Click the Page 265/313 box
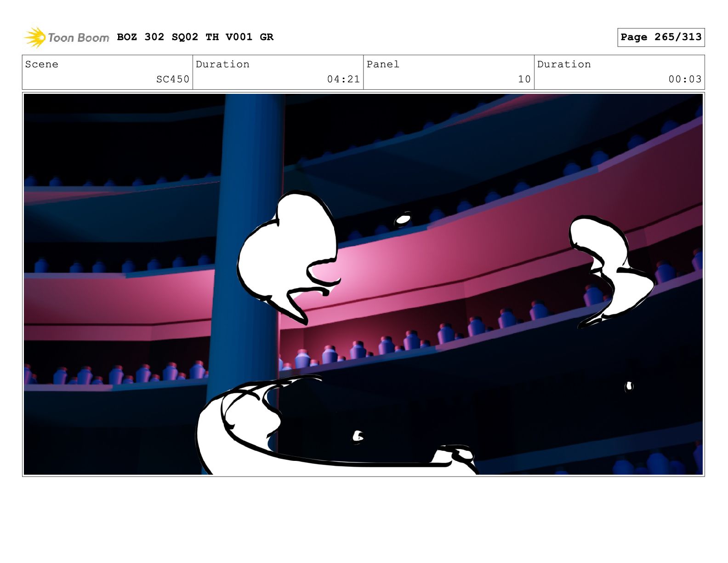This screenshot has height=563, width=728. point(660,37)
